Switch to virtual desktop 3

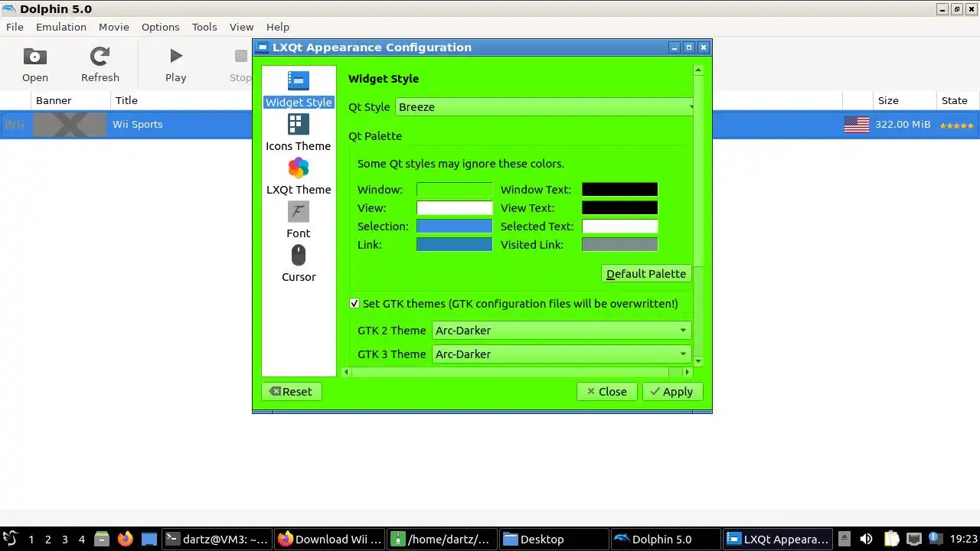click(x=64, y=540)
